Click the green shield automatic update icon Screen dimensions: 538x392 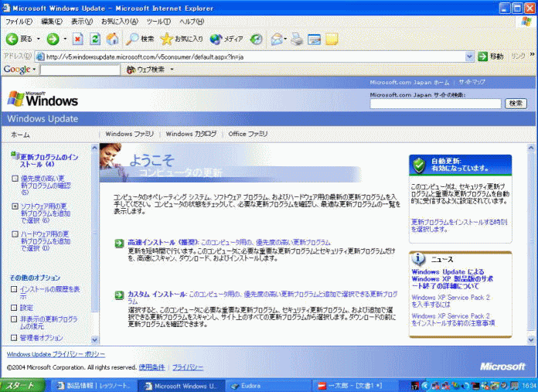pos(419,165)
